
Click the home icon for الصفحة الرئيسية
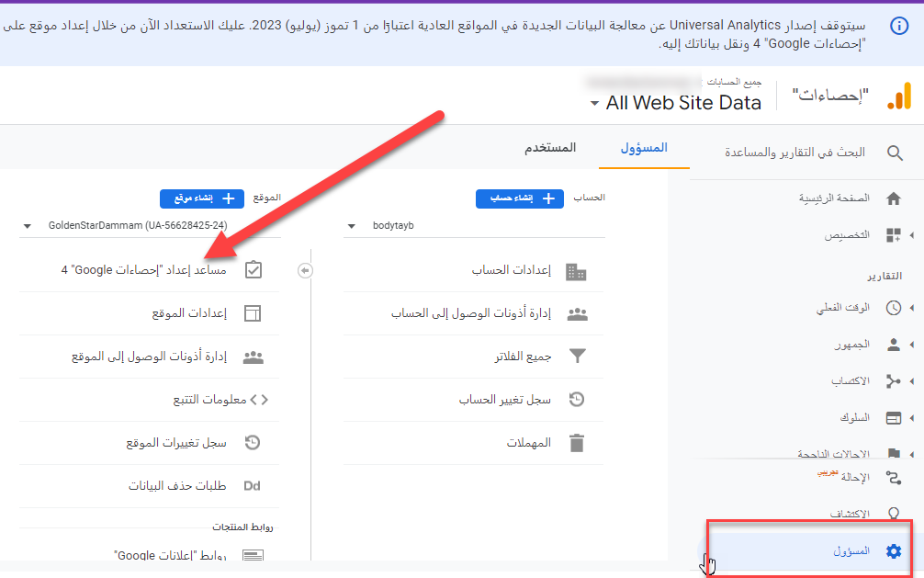(894, 198)
